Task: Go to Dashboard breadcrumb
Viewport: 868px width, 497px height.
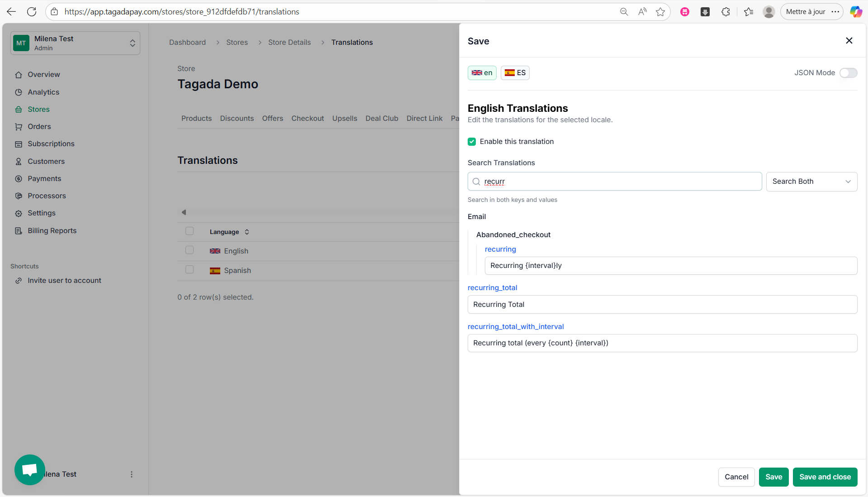Action: pyautogui.click(x=187, y=43)
